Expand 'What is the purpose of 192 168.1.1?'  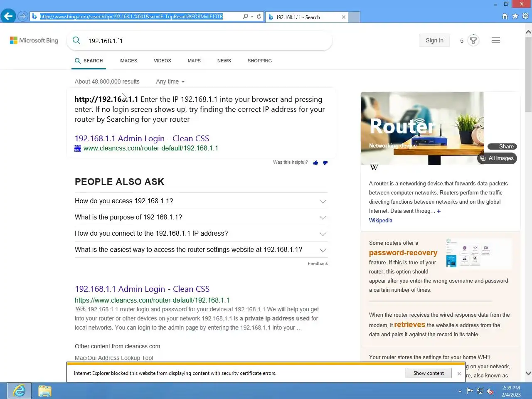[201, 217]
